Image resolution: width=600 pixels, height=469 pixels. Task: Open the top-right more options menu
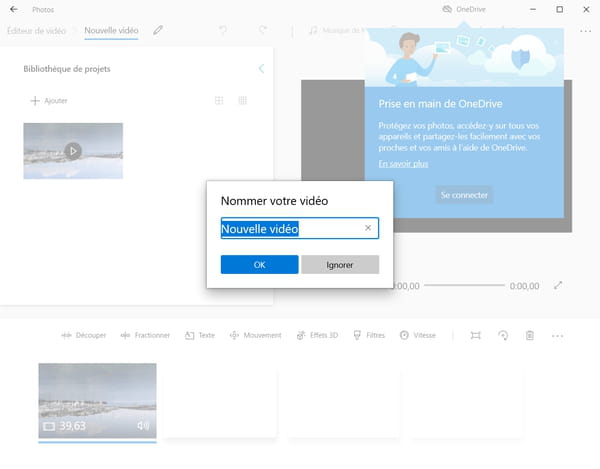pos(585,31)
